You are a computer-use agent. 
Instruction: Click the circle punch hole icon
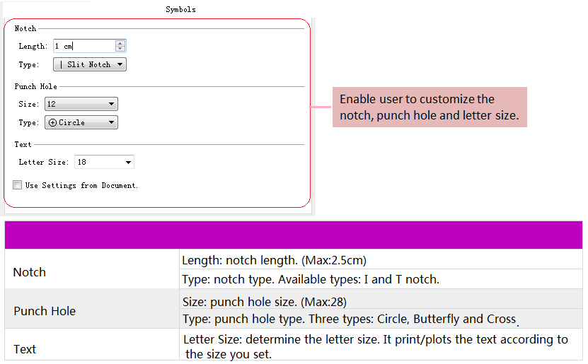click(x=52, y=122)
